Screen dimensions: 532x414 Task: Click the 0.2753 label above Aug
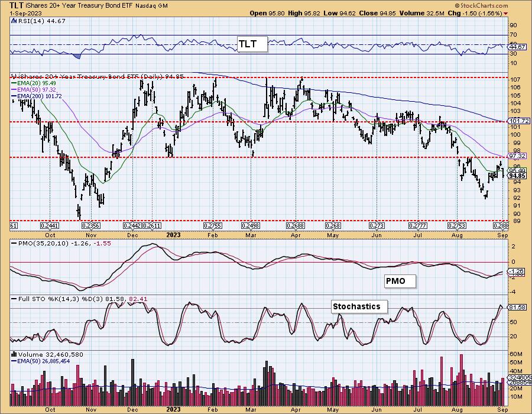(457, 226)
